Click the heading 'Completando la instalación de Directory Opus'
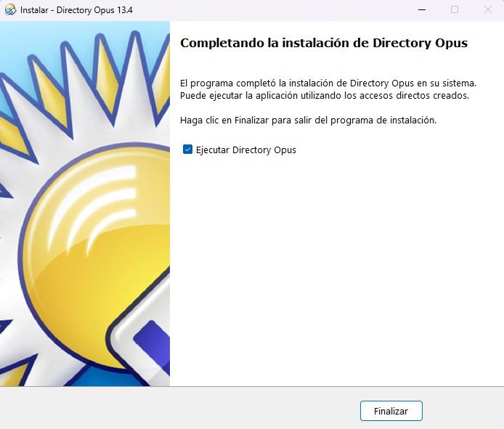The image size is (504, 429). pos(324,43)
